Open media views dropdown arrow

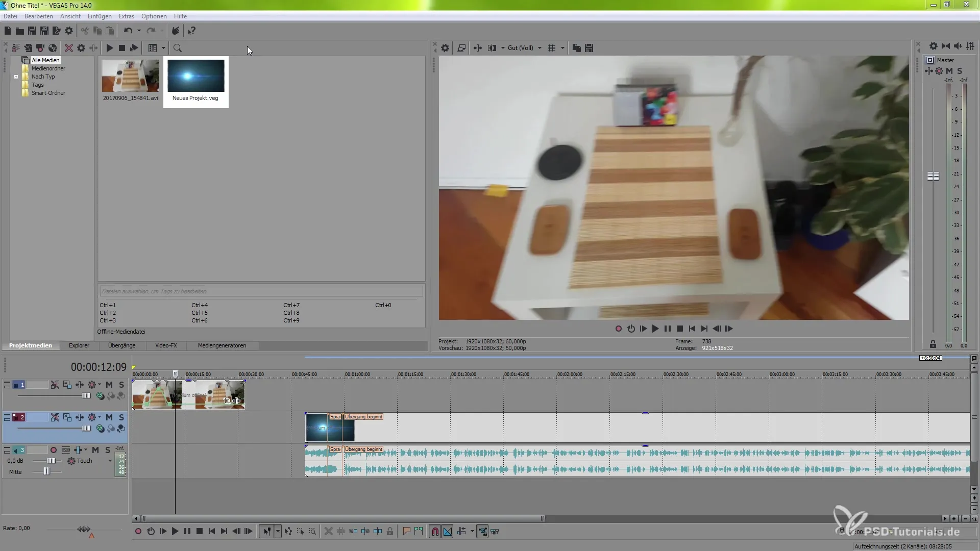(x=164, y=48)
